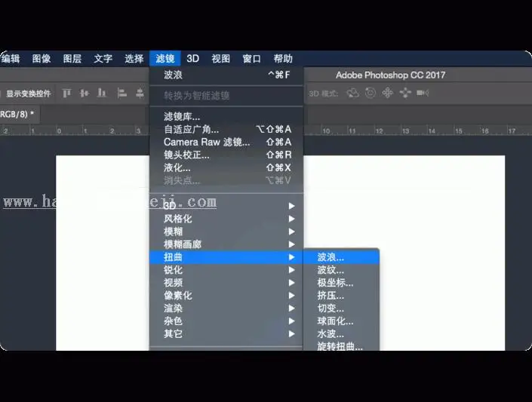Open Camera Raw 滤镜...
Image resolution: width=532 pixels, height=402 pixels.
226,142
